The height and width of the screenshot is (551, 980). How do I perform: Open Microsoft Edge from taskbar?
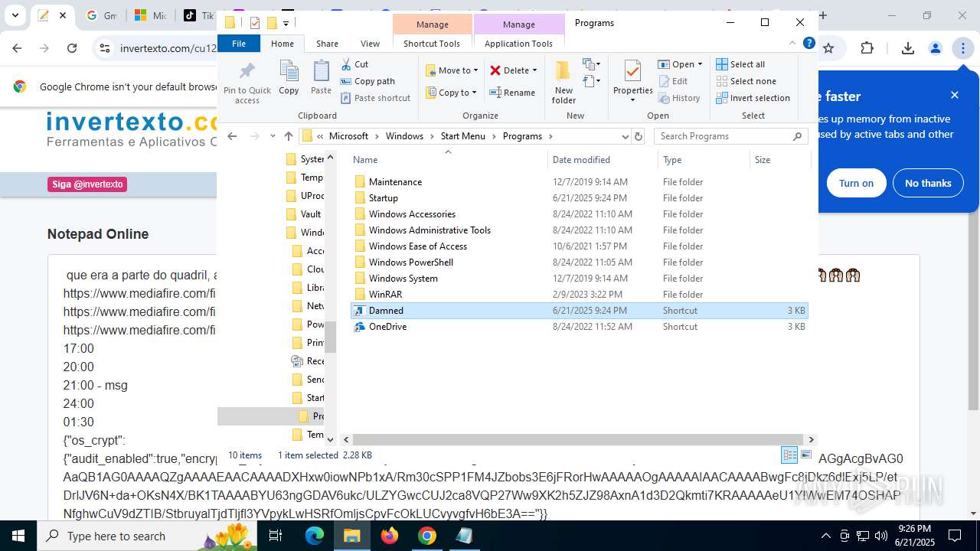click(315, 536)
